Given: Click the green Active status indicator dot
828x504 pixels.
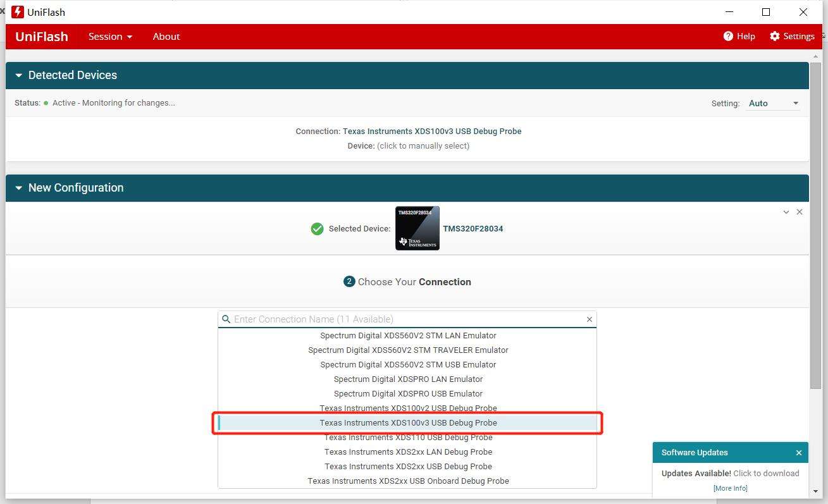Looking at the screenshot, I should point(46,103).
